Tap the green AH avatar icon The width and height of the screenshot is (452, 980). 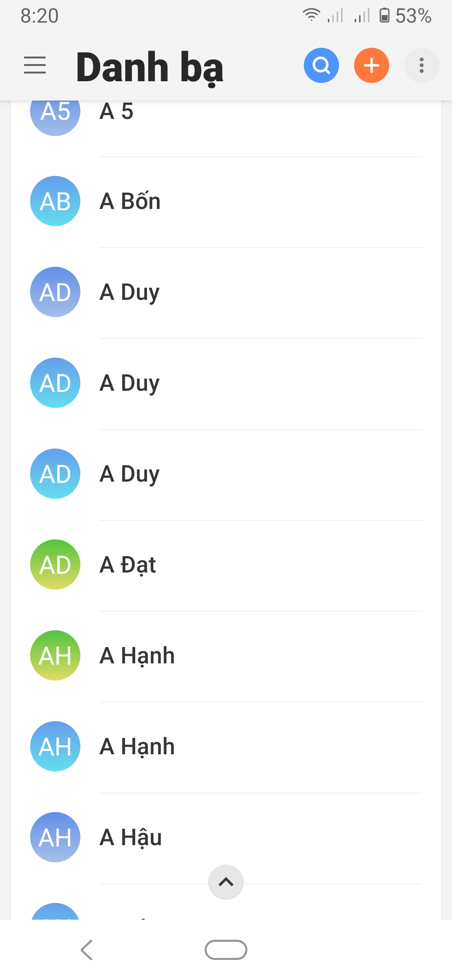point(55,655)
